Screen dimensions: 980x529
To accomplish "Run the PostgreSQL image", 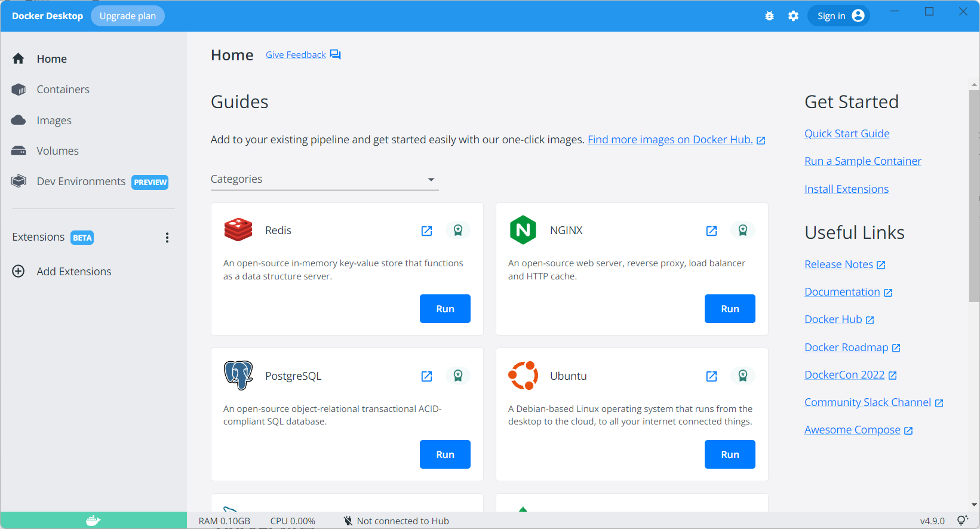I will point(445,454).
